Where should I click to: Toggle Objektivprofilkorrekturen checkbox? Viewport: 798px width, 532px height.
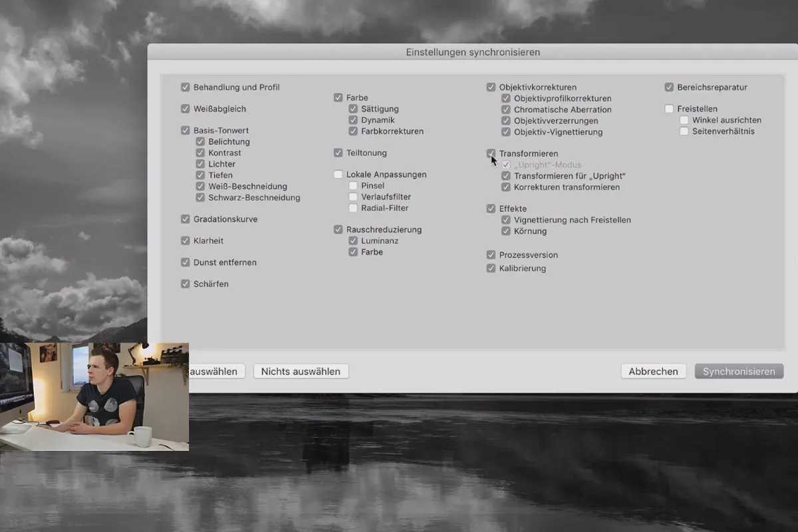tap(506, 98)
